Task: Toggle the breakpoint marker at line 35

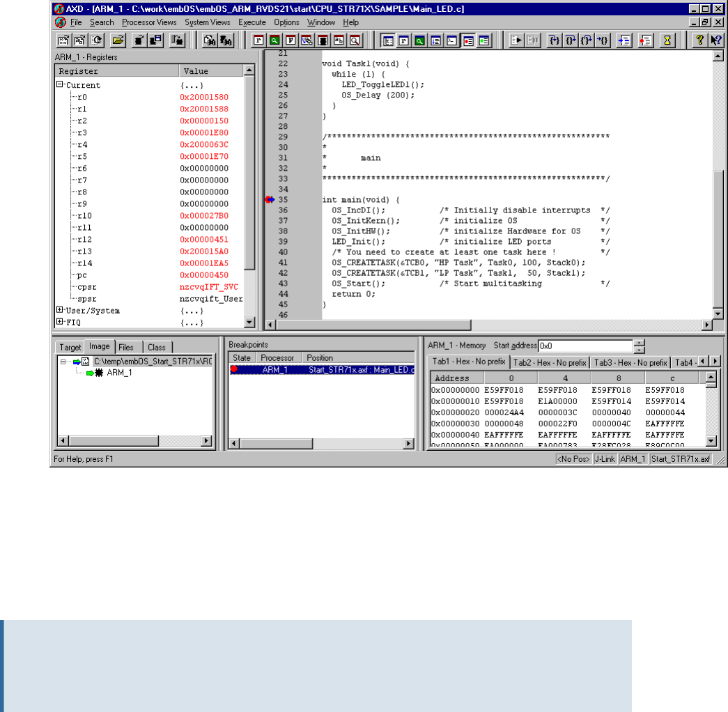Action: (270, 200)
